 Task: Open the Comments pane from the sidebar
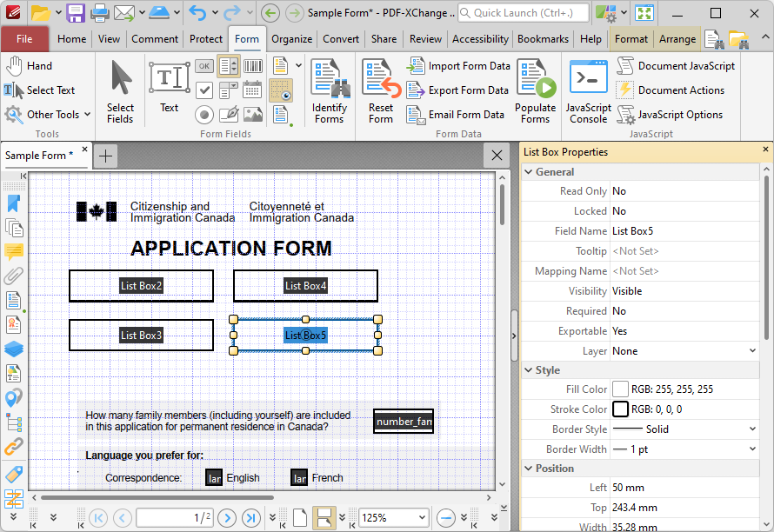coord(14,251)
